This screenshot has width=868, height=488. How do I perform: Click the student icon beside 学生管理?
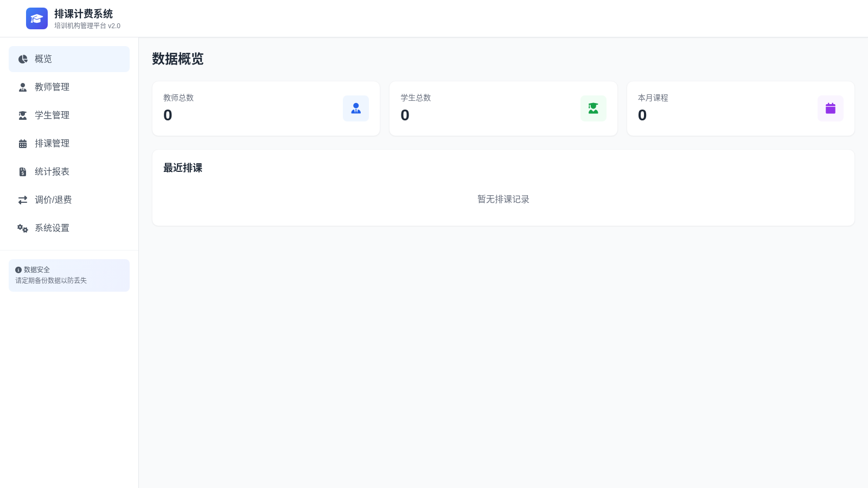click(x=23, y=115)
